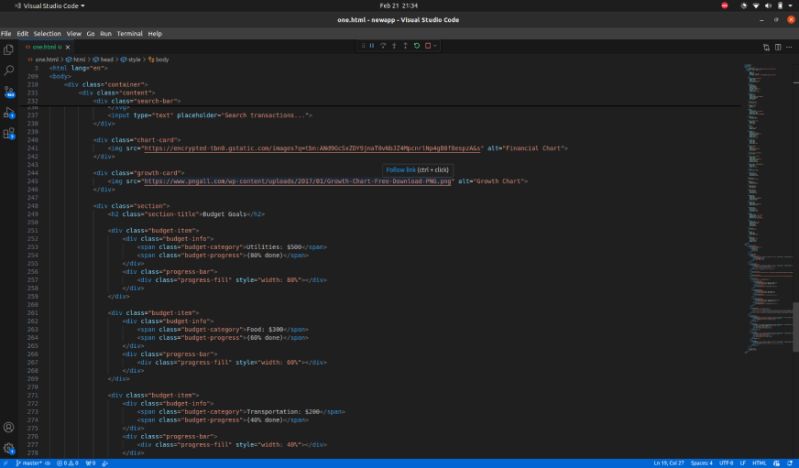Screen dimensions: 799x468
Task: Click the network icon in system tray
Action: tap(756, 6)
